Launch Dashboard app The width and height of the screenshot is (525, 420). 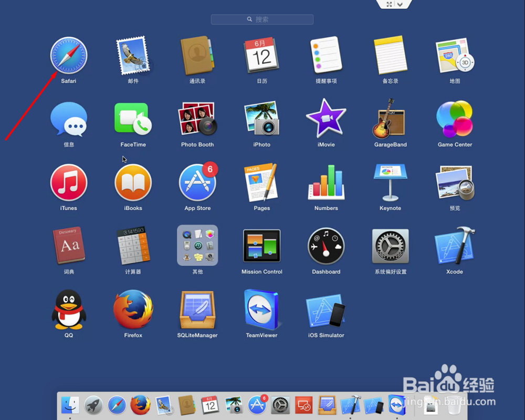[x=326, y=246]
